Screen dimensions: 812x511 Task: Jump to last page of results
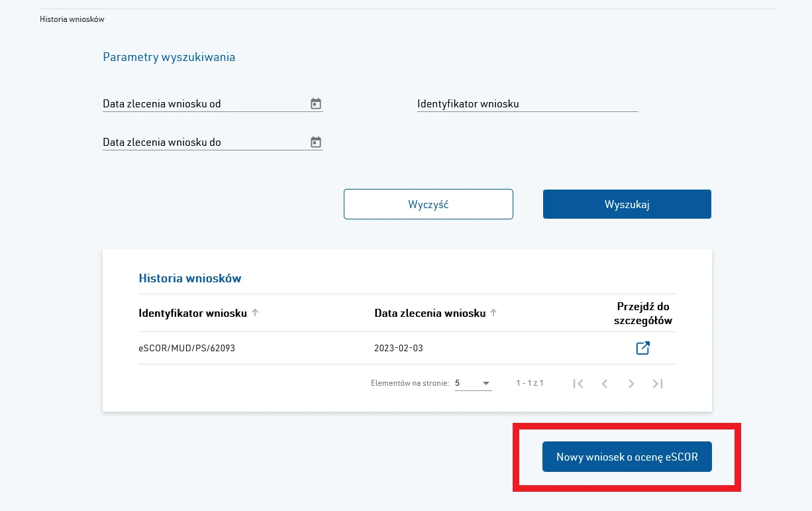[x=658, y=383]
